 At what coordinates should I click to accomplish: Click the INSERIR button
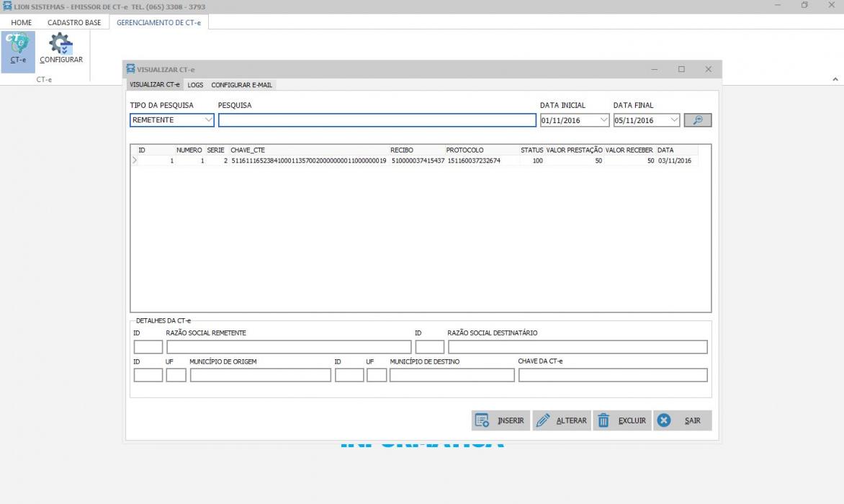(x=500, y=420)
